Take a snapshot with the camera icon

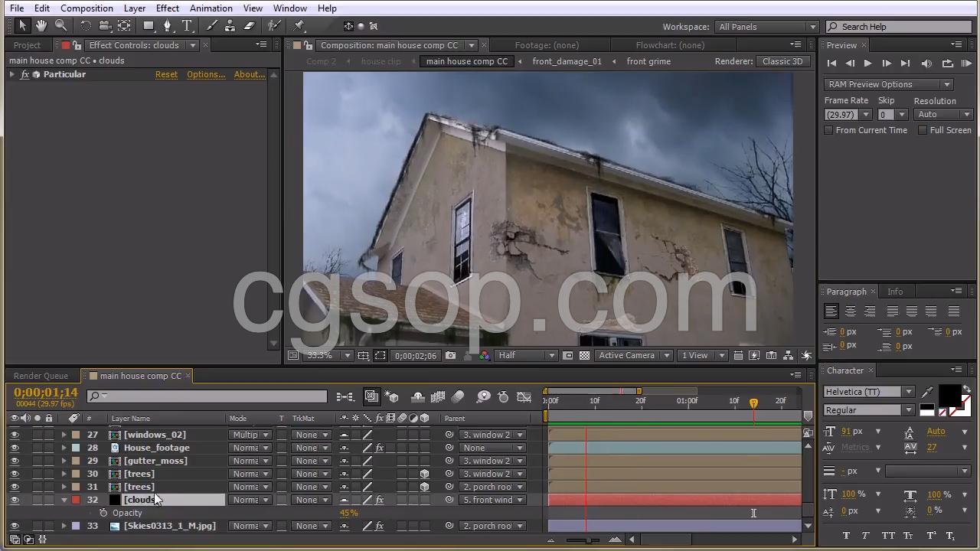coord(450,355)
